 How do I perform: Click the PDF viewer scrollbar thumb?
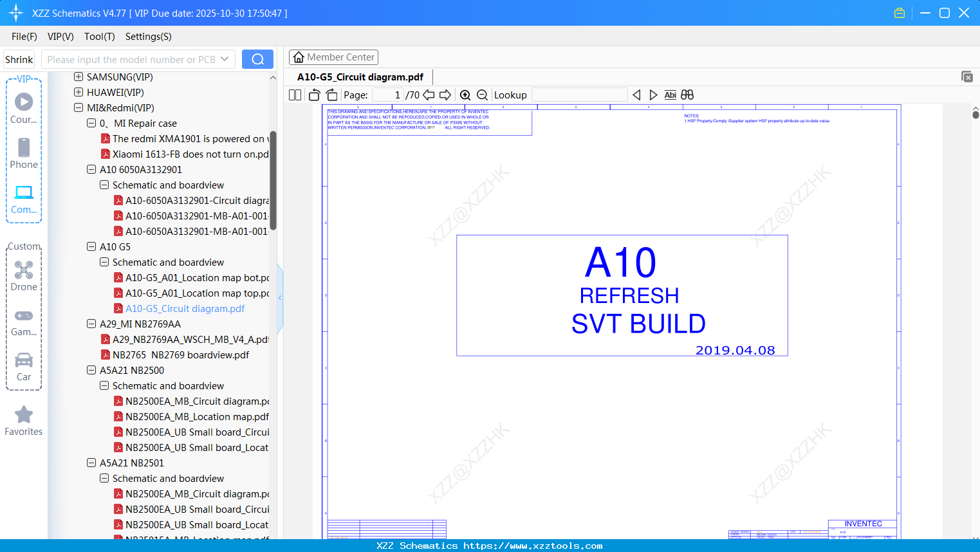click(975, 115)
